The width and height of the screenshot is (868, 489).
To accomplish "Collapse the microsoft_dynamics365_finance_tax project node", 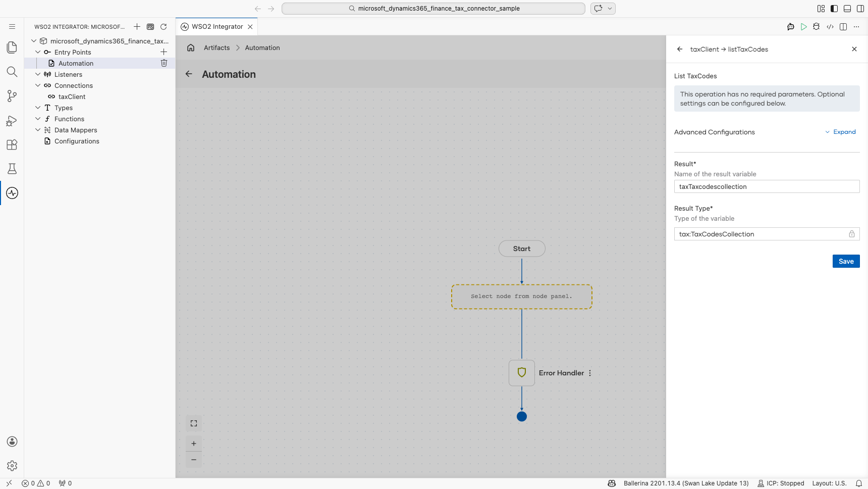I will [x=34, y=41].
